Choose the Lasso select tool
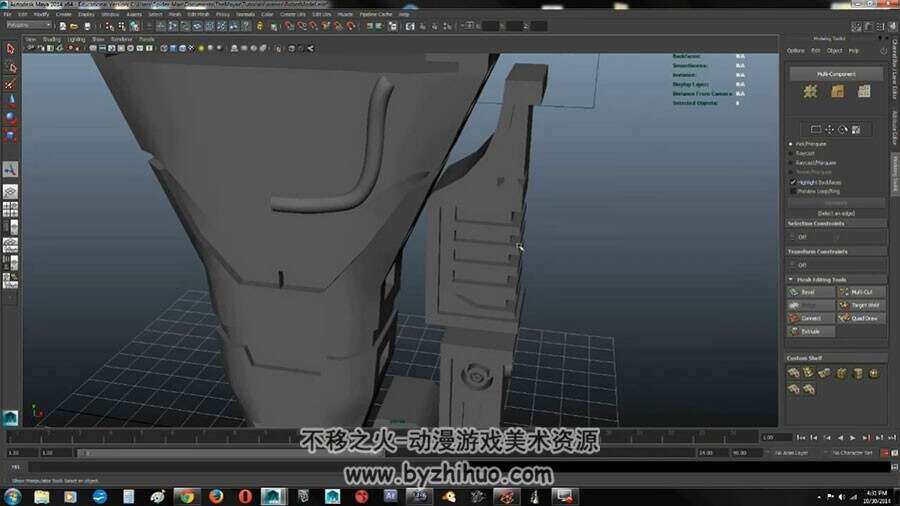 (x=10, y=67)
